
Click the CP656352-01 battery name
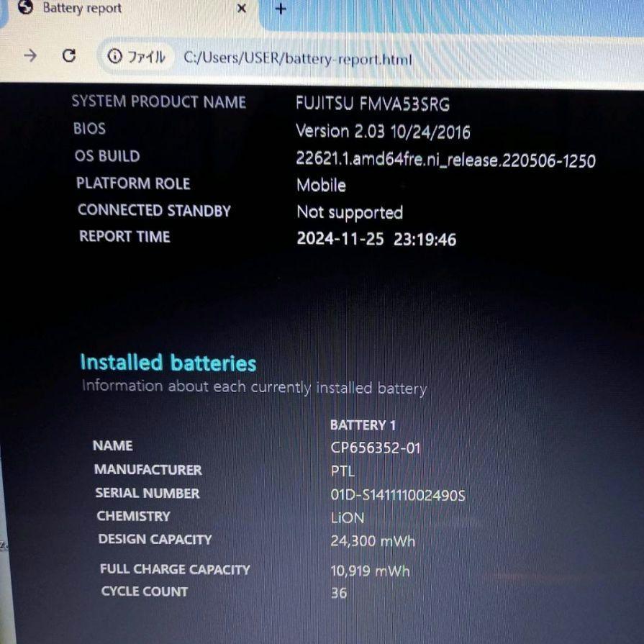pyautogui.click(x=376, y=448)
